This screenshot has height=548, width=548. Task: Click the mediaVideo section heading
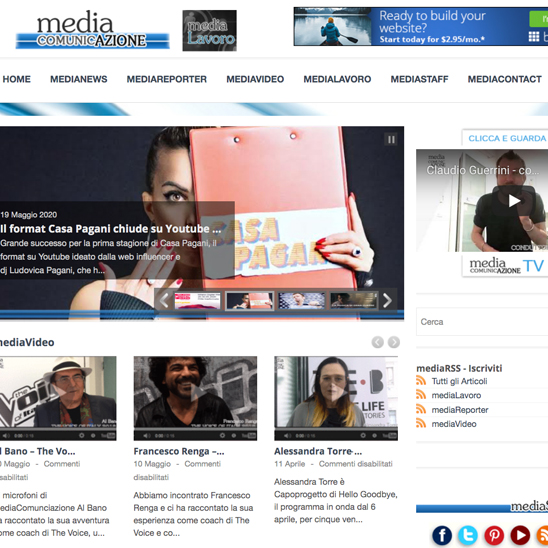click(x=27, y=342)
